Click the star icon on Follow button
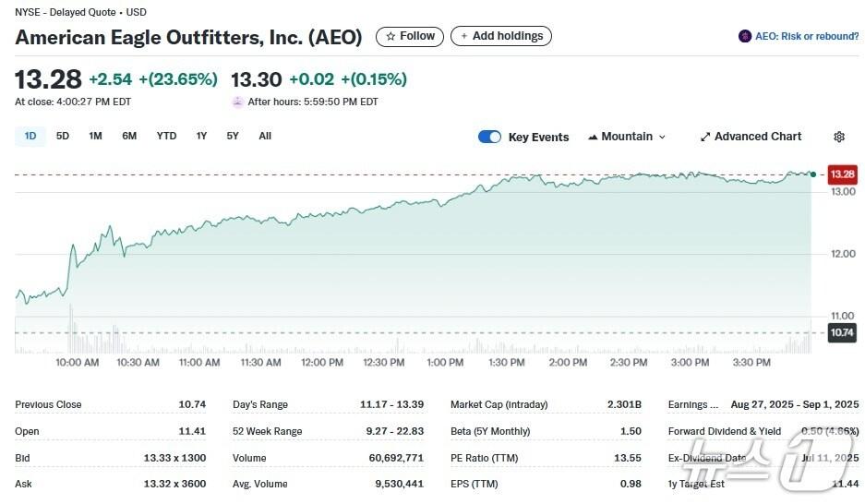865x504 pixels. [390, 36]
